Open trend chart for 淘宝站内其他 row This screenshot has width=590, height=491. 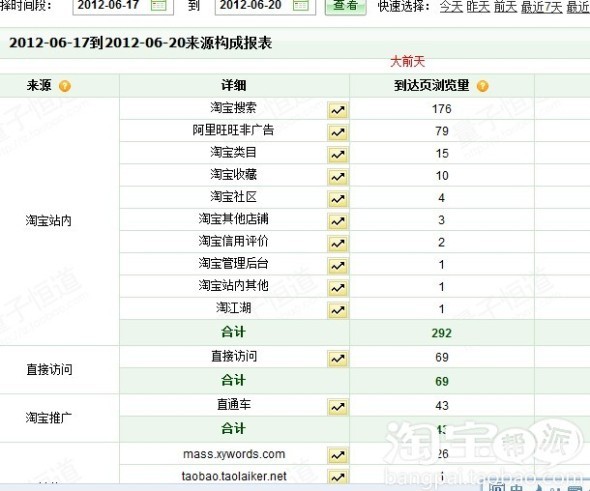click(338, 288)
